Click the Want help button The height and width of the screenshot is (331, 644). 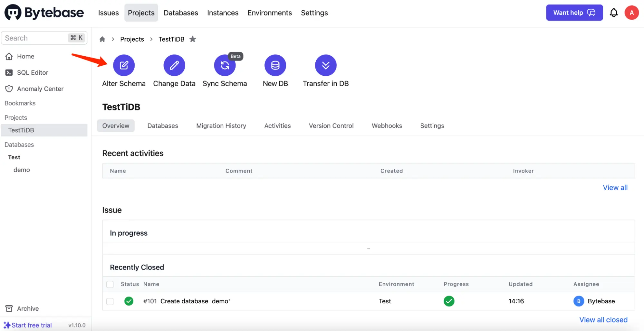click(574, 13)
